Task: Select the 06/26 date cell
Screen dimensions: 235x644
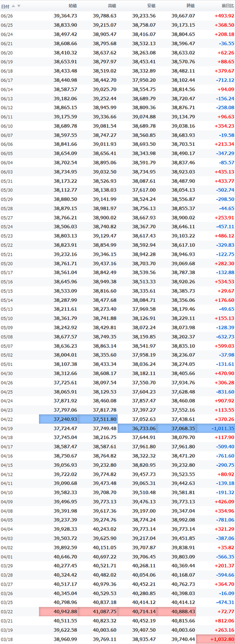Action: (x=7, y=16)
